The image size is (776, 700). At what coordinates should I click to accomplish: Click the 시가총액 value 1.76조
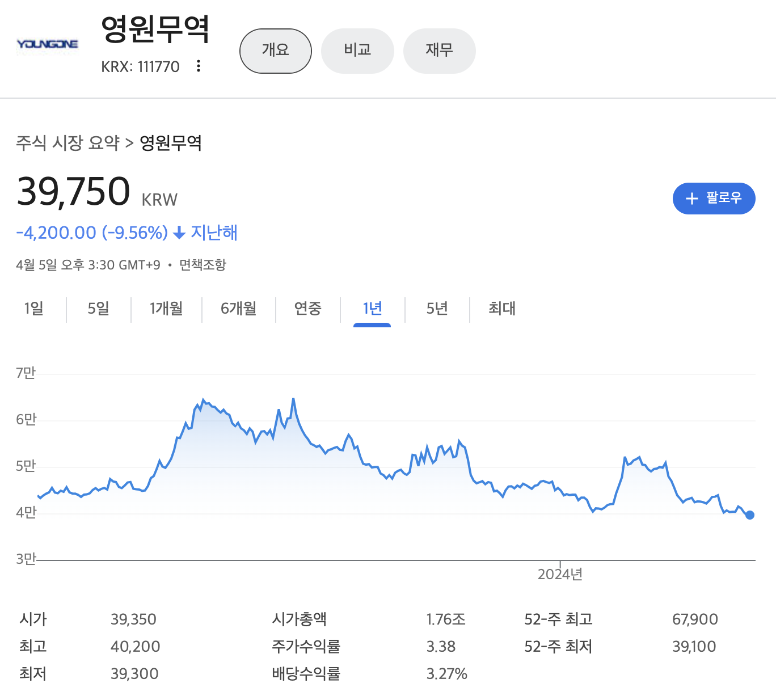[446, 619]
